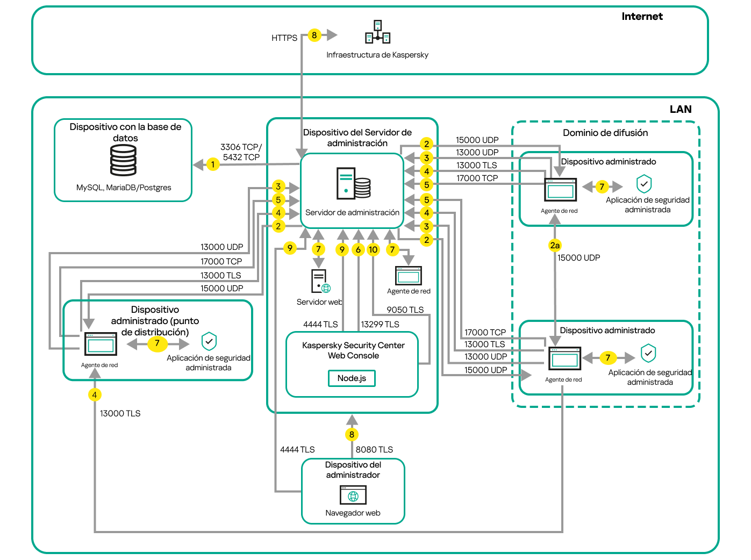Viewport: 751px width, 560px height.
Task: Click the Administration Server computer icon
Action: (353, 183)
